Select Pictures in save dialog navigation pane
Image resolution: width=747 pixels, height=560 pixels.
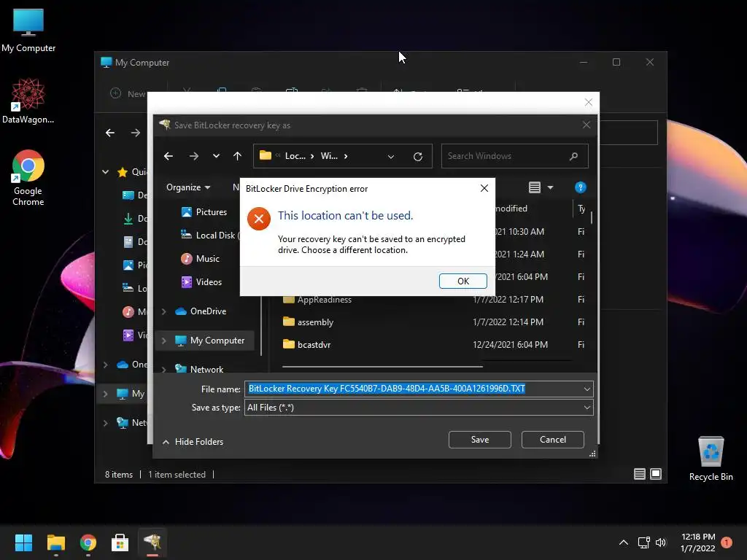click(204, 212)
